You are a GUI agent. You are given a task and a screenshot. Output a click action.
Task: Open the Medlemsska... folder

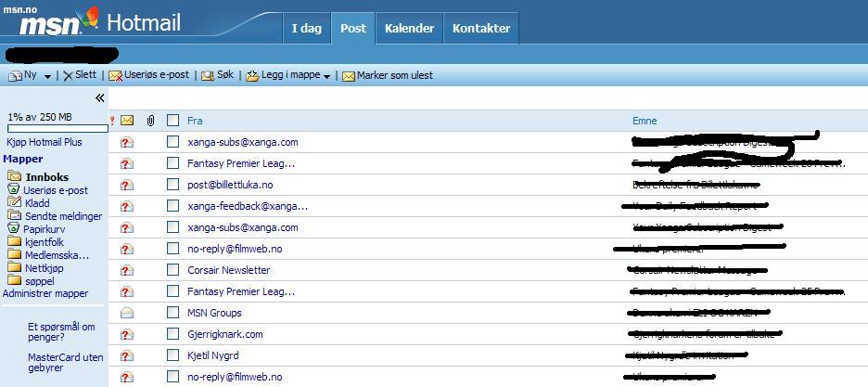(x=57, y=255)
